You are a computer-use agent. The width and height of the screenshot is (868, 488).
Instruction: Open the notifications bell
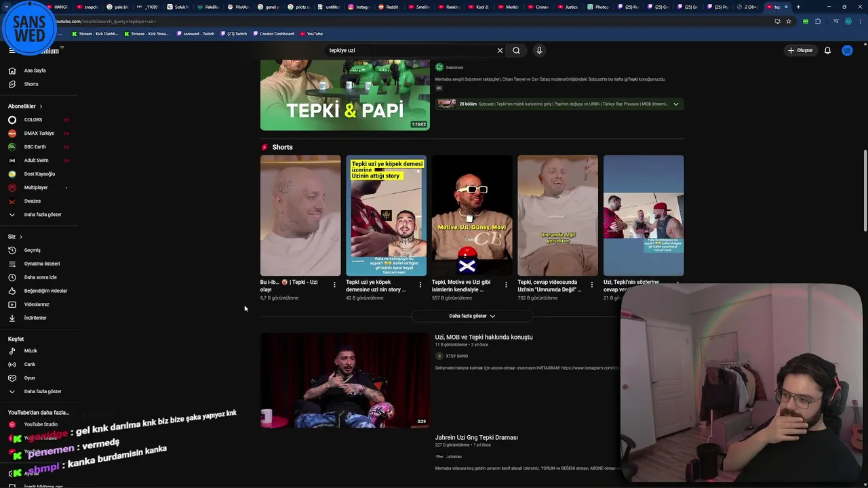pyautogui.click(x=827, y=50)
